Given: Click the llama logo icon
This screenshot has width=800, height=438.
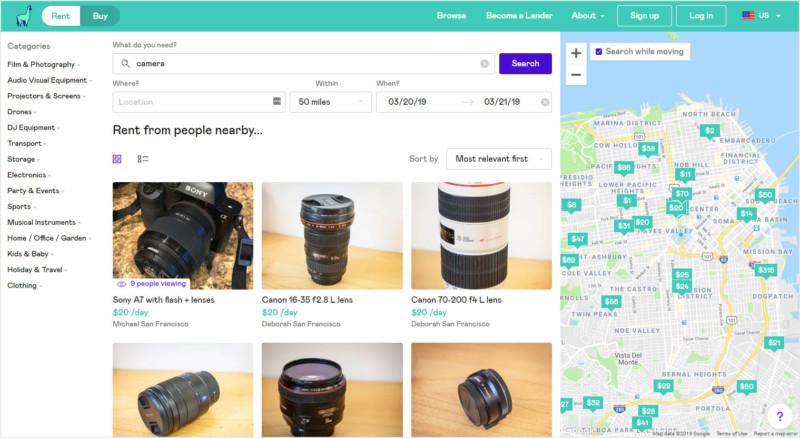Looking at the screenshot, I should [23, 16].
